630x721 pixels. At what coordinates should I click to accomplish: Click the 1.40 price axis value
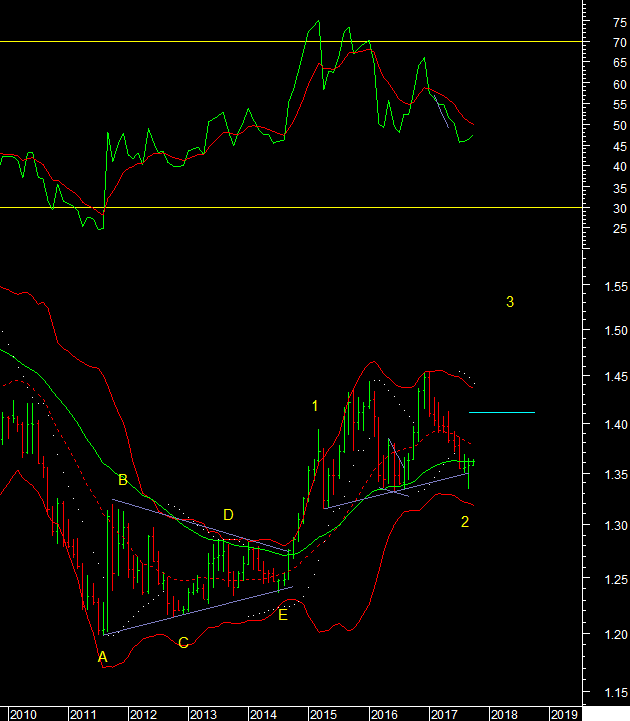(616, 424)
